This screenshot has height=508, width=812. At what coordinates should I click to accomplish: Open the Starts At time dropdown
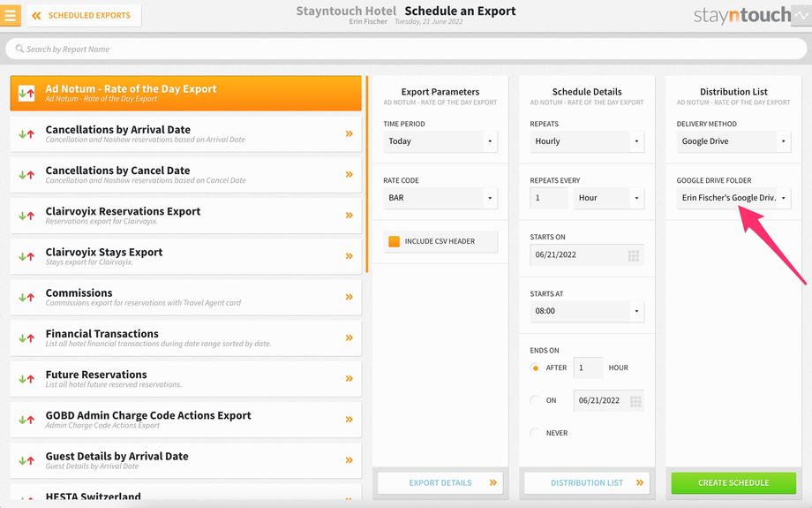587,312
